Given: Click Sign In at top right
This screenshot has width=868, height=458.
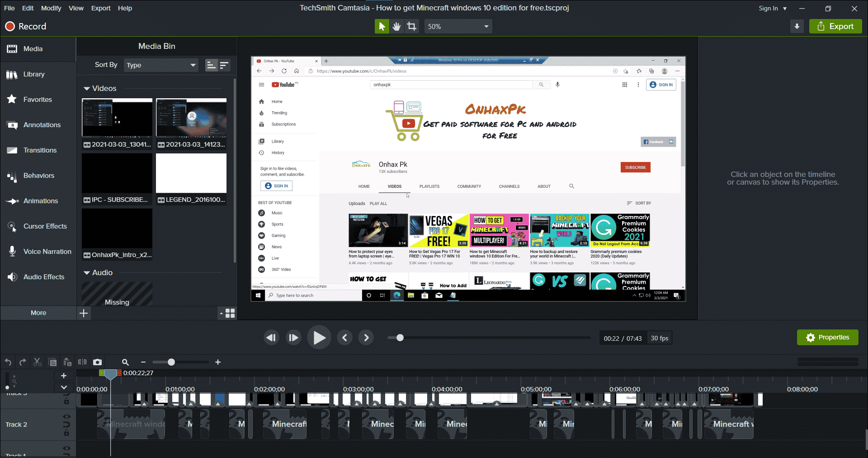Looking at the screenshot, I should click(768, 9).
